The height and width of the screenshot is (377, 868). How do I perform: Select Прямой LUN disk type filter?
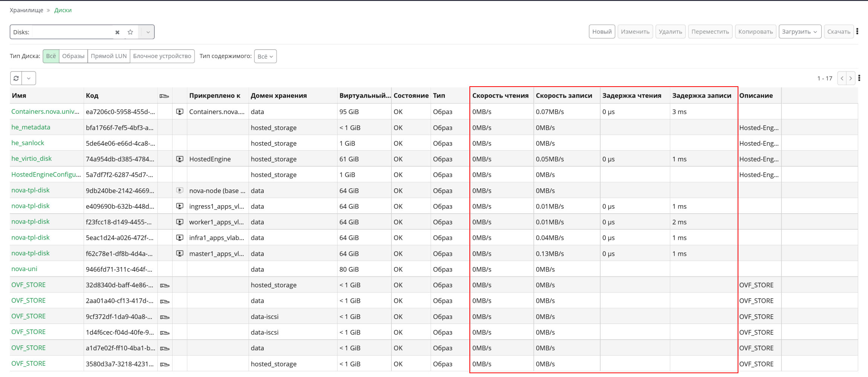tap(108, 56)
